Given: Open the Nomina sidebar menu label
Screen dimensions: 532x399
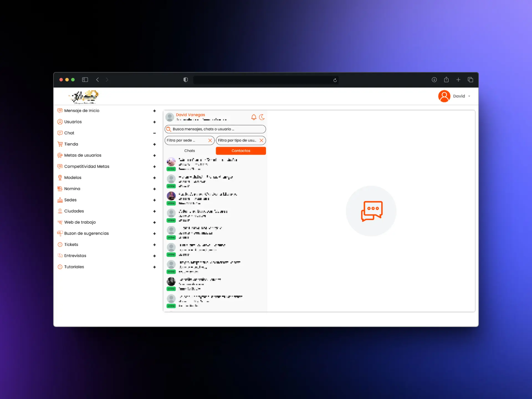Looking at the screenshot, I should coord(72,189).
